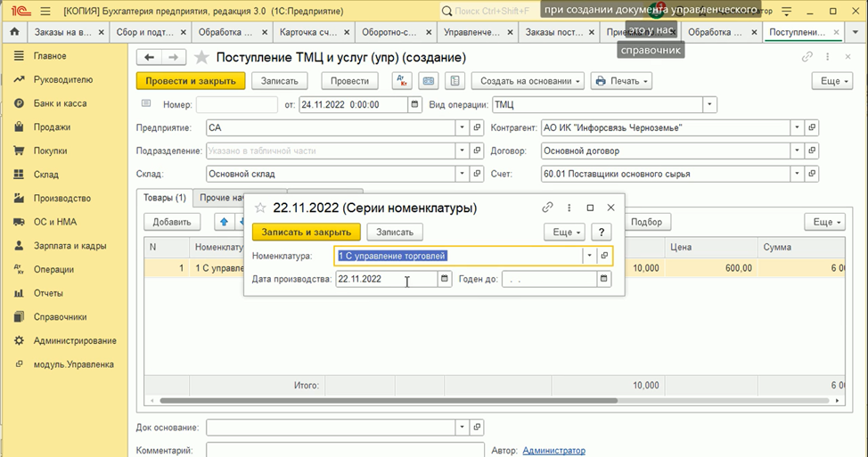The image size is (868, 457).
Task: Expand Вид операции dropdown
Action: pyautogui.click(x=709, y=104)
